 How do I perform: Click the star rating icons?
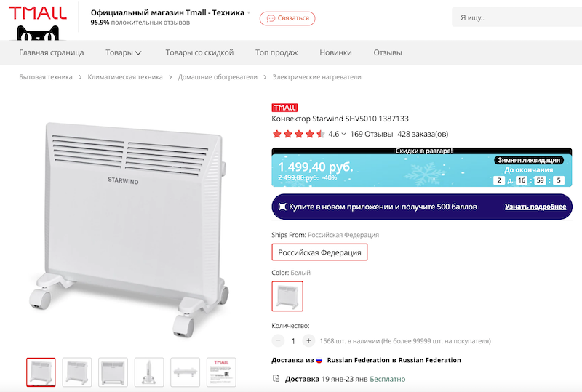298,134
